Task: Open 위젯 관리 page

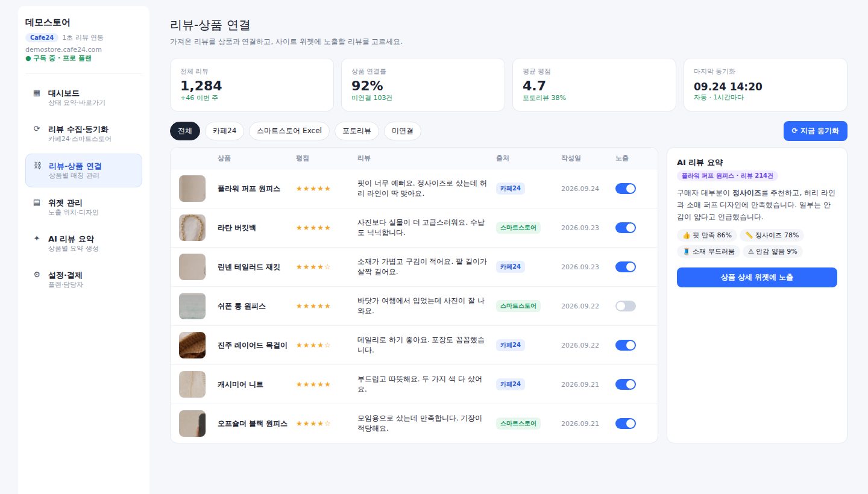Action: pos(84,207)
